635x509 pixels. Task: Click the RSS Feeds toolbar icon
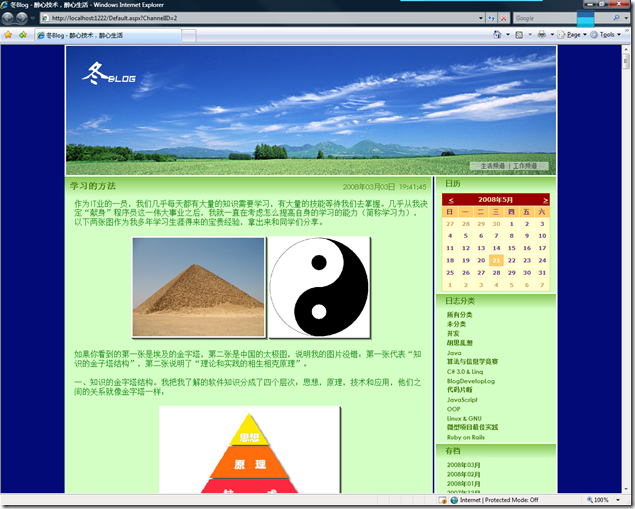coord(519,35)
